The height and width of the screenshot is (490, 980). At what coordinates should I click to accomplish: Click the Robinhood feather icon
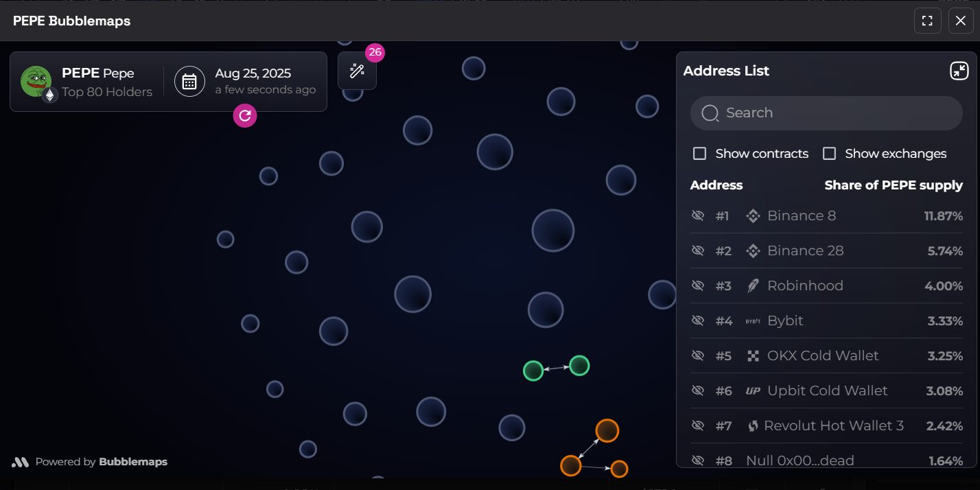[x=753, y=286]
